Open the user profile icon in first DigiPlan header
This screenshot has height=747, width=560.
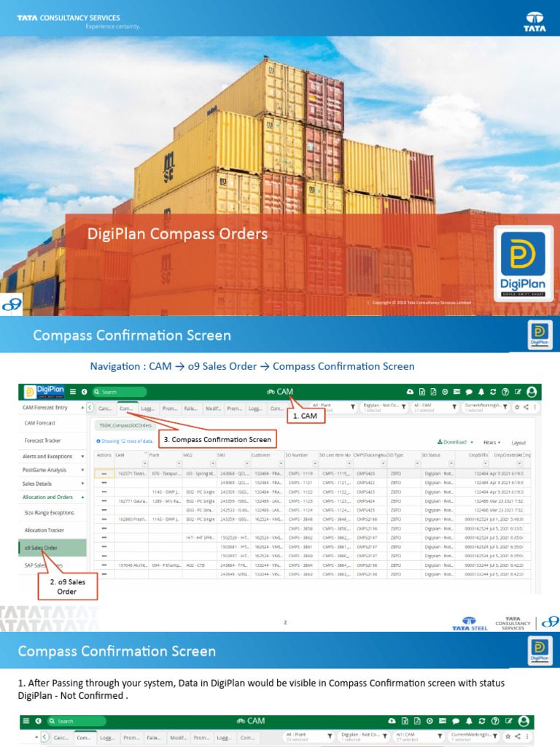click(x=532, y=392)
